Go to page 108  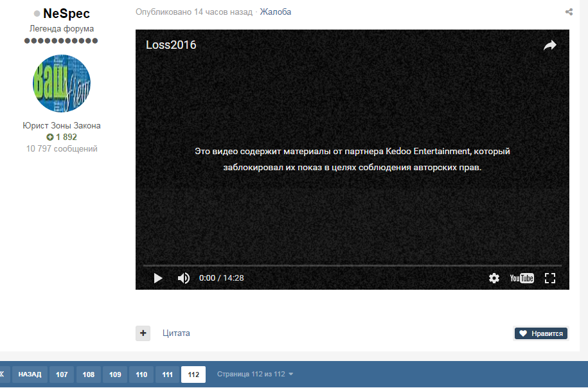89,375
